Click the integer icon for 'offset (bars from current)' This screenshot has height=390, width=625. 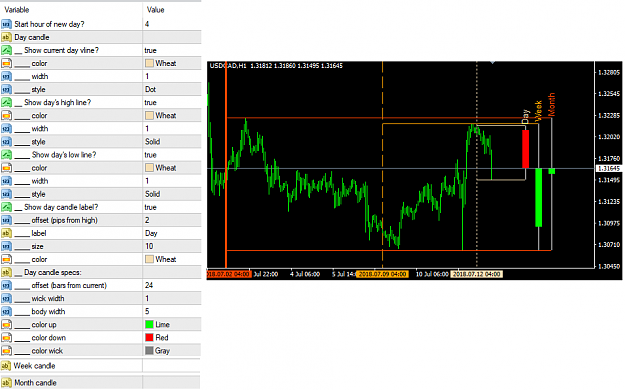click(6, 286)
